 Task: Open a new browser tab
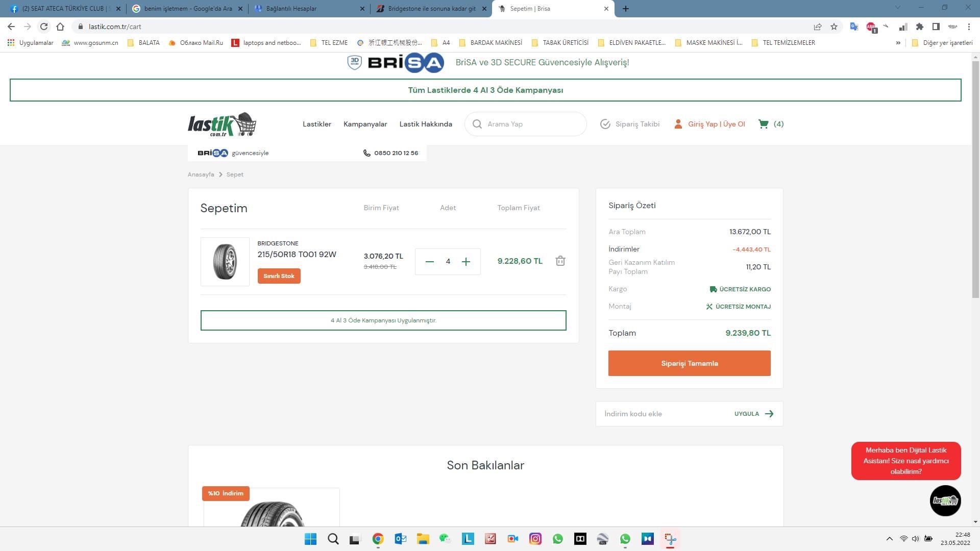click(x=625, y=9)
